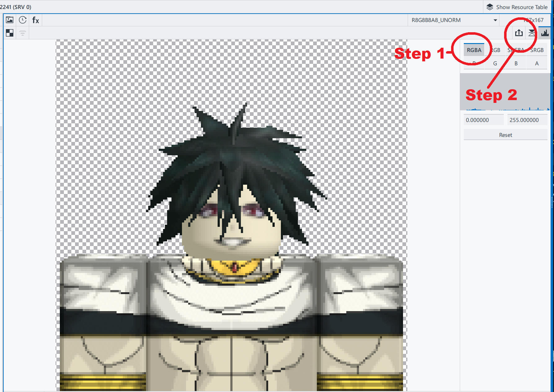The height and width of the screenshot is (392, 554).
Task: Open the R8G8B8A8_UNORM format dropdown
Action: point(454,20)
